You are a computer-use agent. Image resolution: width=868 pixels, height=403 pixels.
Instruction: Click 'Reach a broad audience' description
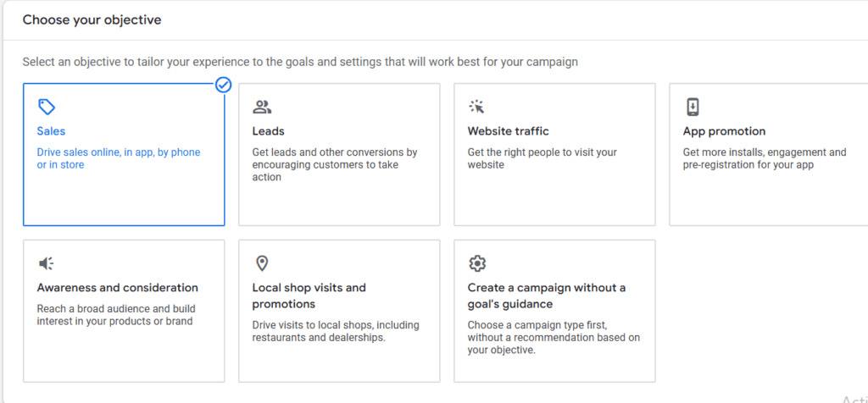(116, 315)
